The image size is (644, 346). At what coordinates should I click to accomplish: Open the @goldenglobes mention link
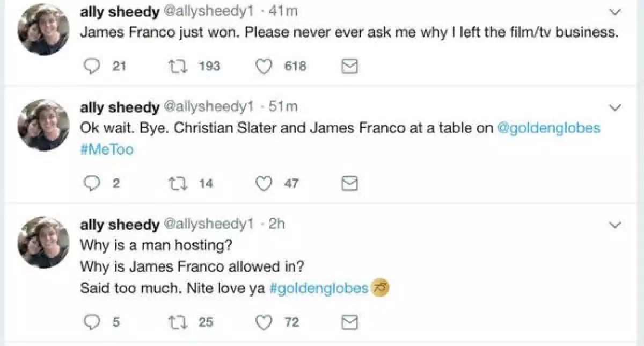click(x=548, y=129)
